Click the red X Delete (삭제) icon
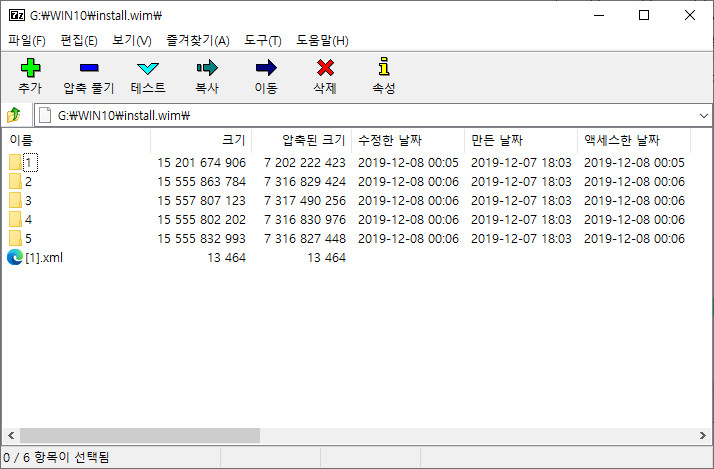714x469 pixels. click(x=325, y=68)
